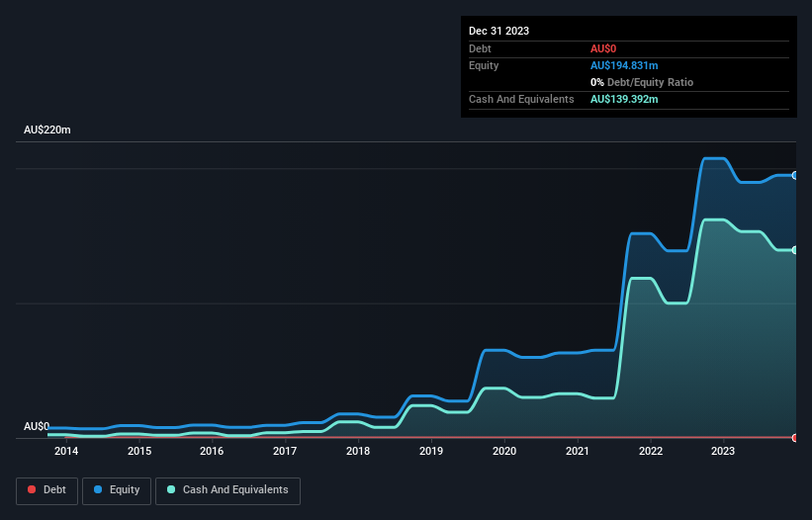Toggle Cash And Equivalents legend button

pos(227,490)
